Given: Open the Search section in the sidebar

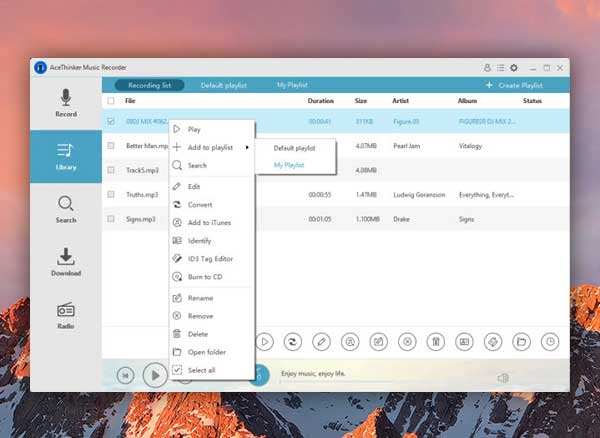Looking at the screenshot, I should [x=66, y=209].
